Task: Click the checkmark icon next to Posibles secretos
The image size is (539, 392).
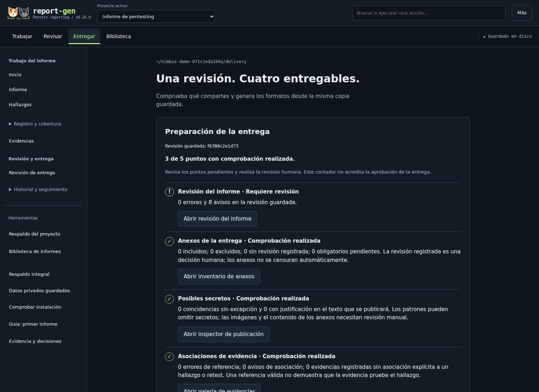Action: [169, 299]
